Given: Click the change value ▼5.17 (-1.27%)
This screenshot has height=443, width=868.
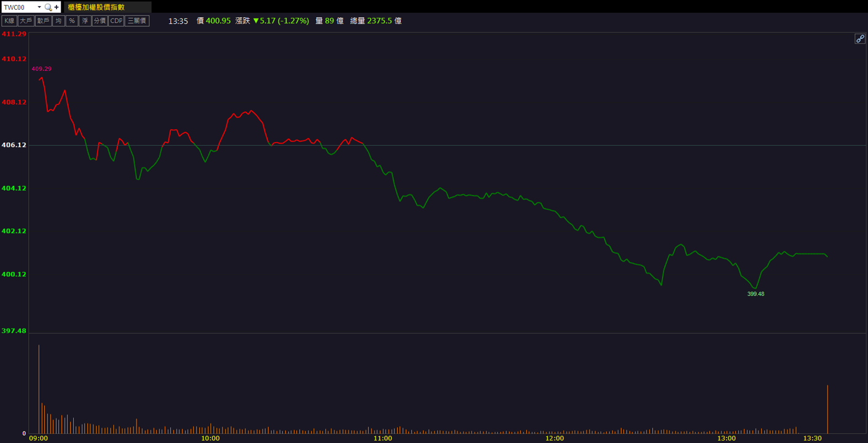Looking at the screenshot, I should [281, 21].
